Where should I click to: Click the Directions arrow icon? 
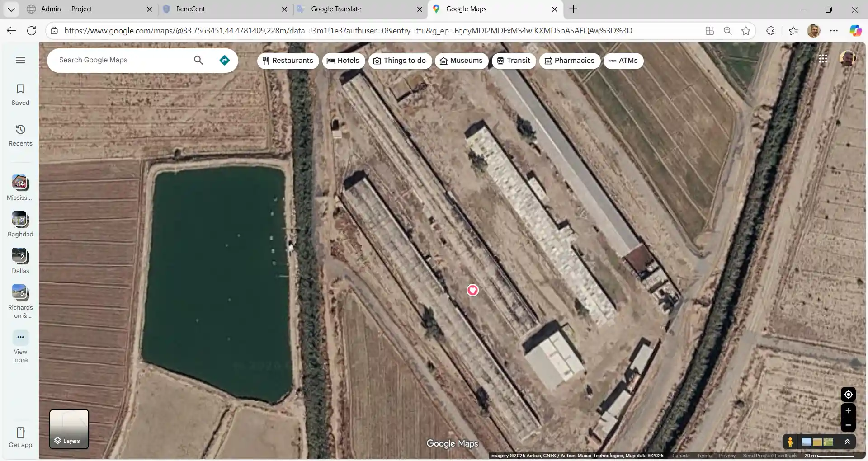(x=224, y=61)
